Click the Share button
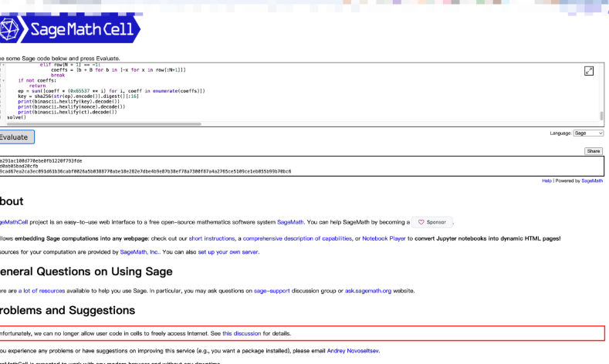609x364 pixels. 594,151
